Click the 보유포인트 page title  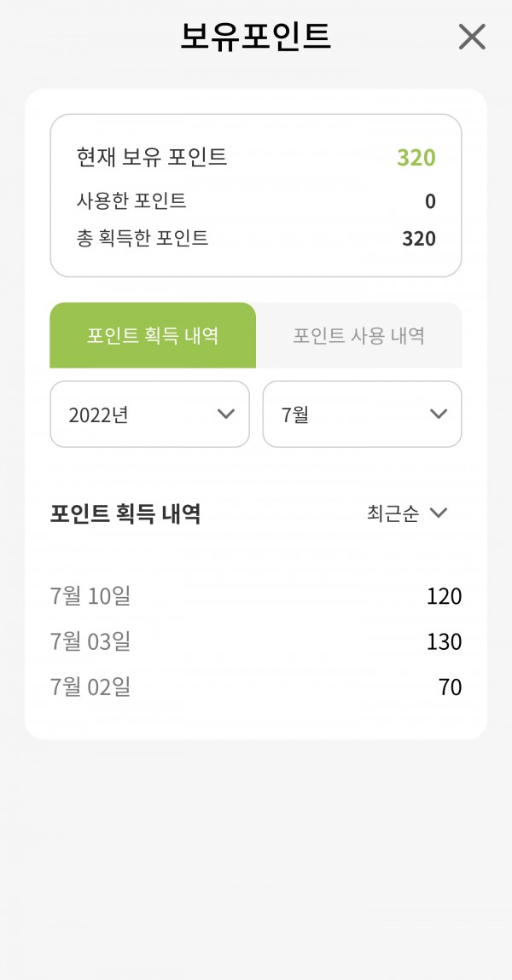coord(256,37)
